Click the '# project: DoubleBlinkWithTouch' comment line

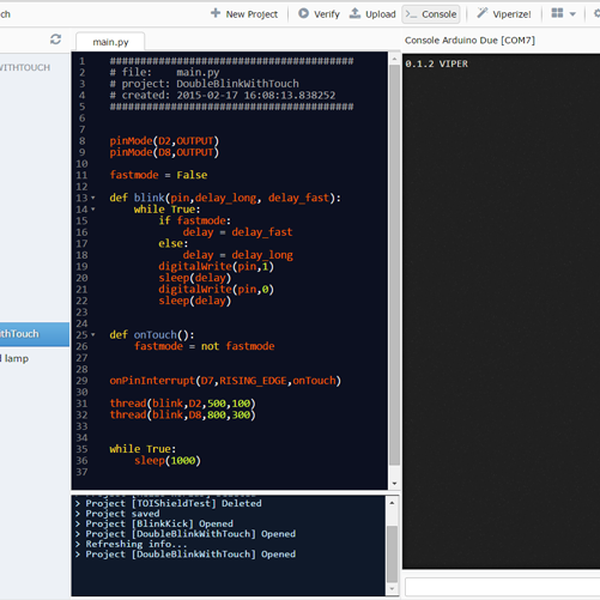click(x=204, y=84)
